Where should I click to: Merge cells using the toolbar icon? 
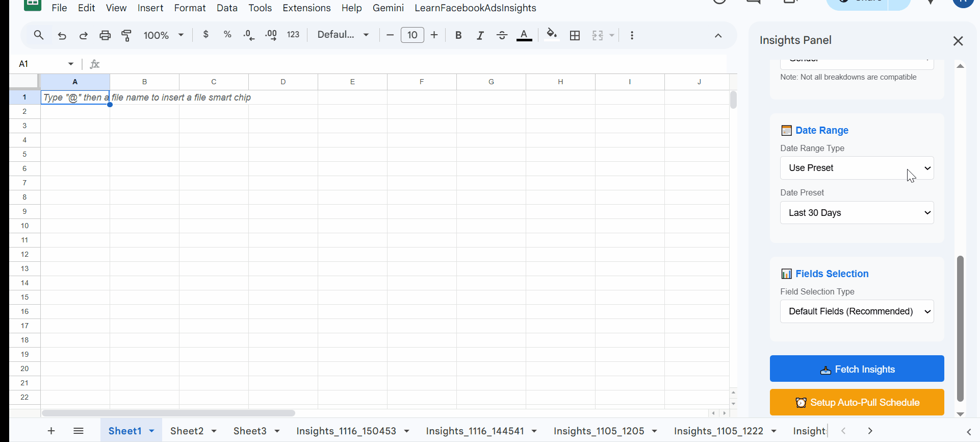[x=598, y=35]
